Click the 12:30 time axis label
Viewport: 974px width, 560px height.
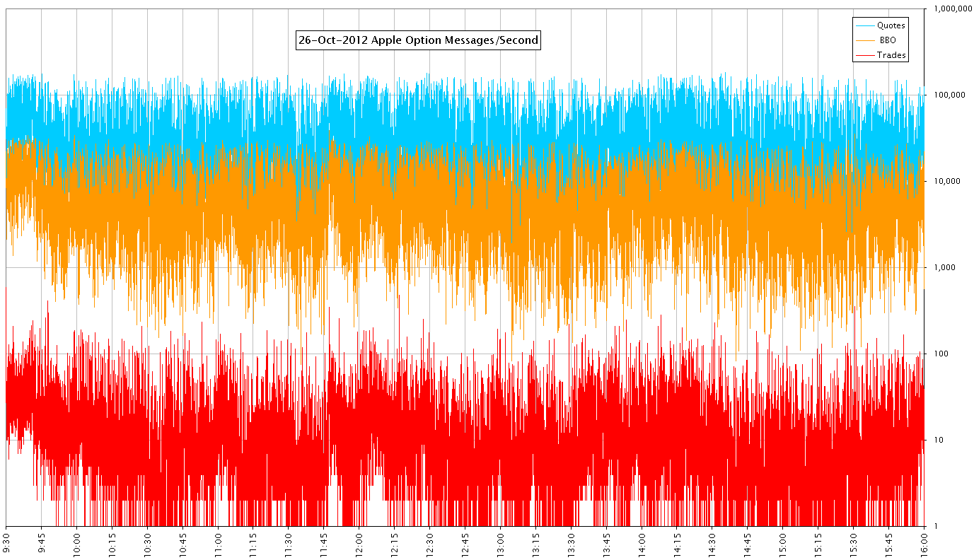click(431, 544)
